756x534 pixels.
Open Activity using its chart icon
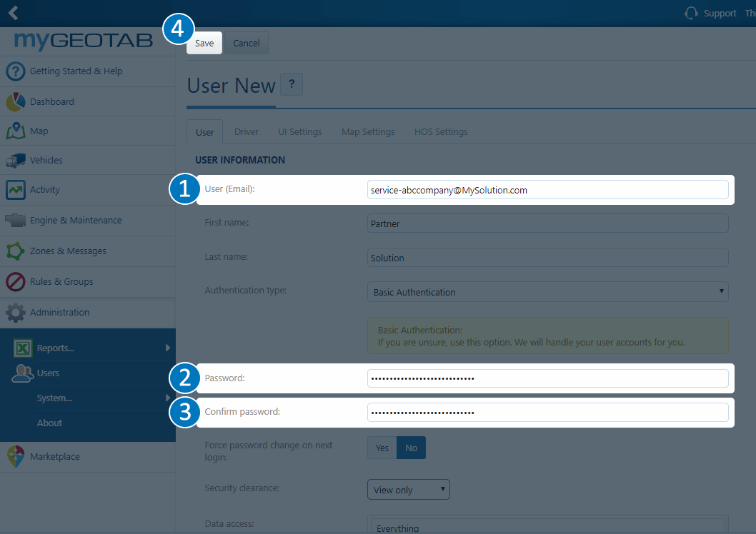(16, 190)
